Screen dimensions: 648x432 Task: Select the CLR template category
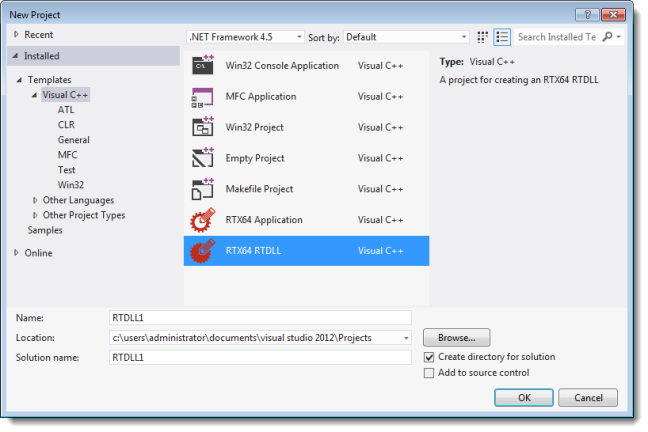click(66, 125)
